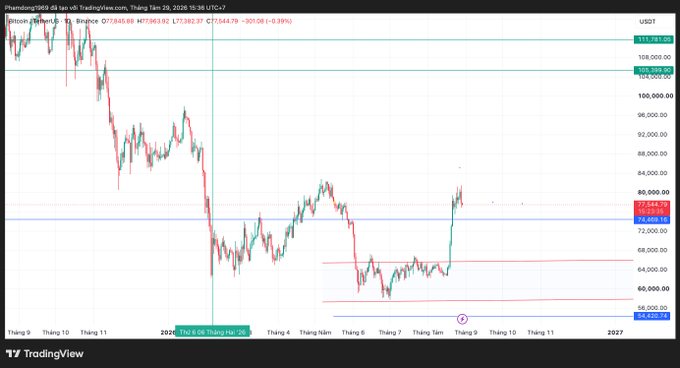Click the 'Thứ 6 06 Tháng Hai '26' date marker
Screen dimensions: 680x368
click(212, 332)
